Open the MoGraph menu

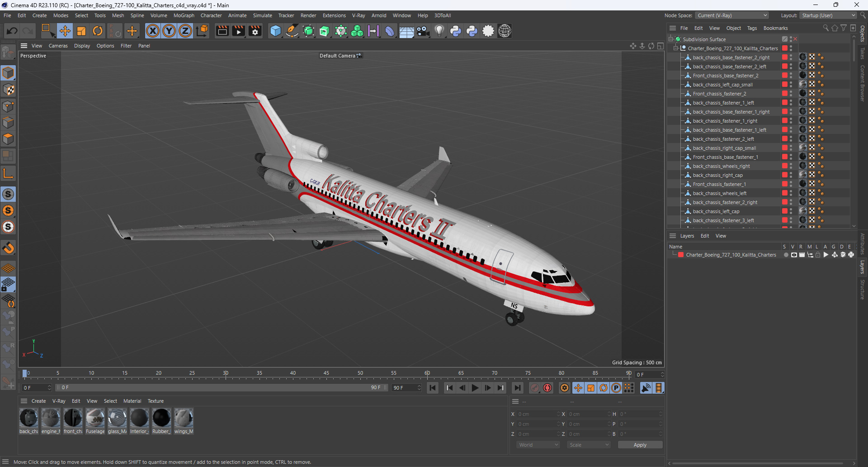[184, 15]
